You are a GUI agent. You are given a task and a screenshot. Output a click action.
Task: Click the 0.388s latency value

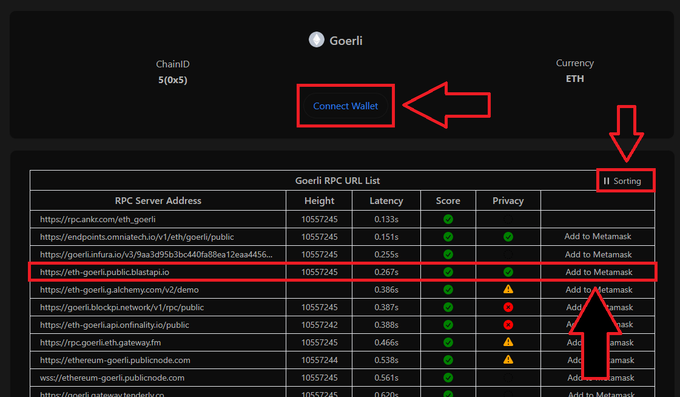click(x=386, y=325)
